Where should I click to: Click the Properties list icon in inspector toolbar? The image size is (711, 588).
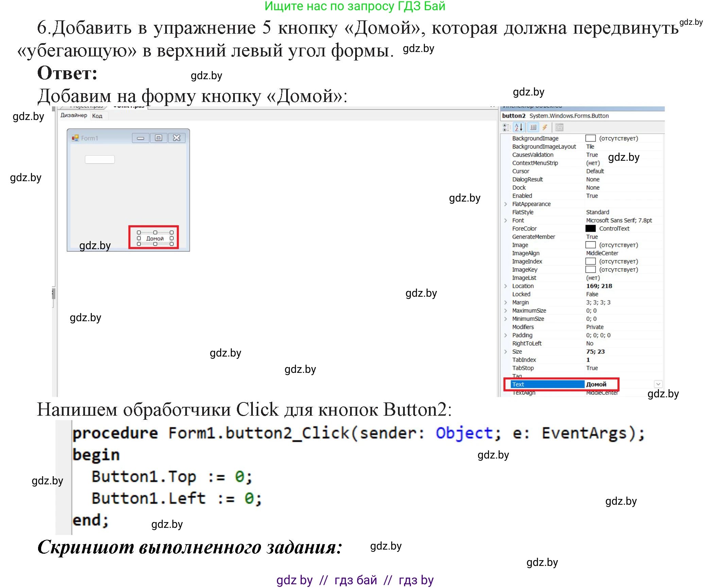pyautogui.click(x=534, y=127)
